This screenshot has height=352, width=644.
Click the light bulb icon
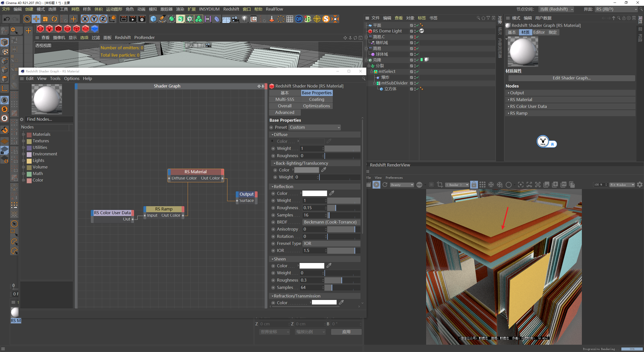(x=244, y=19)
